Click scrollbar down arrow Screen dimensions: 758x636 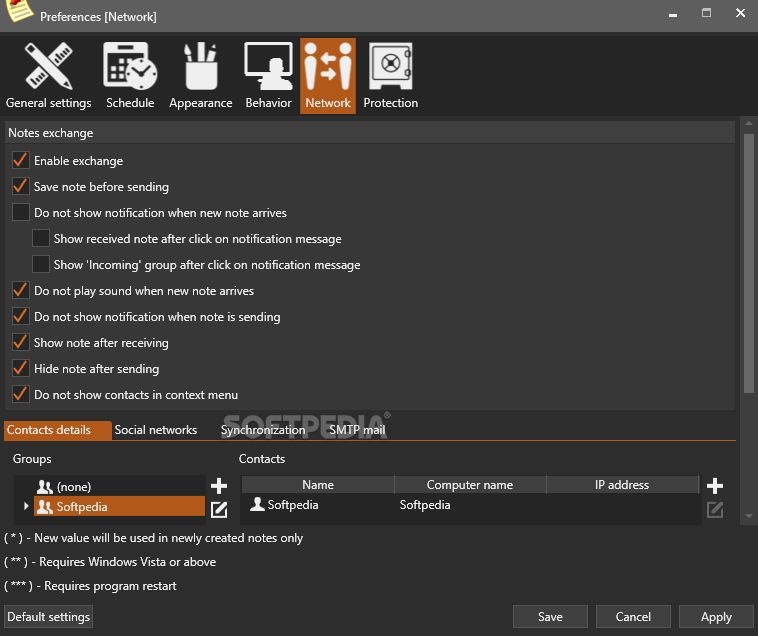coord(749,516)
